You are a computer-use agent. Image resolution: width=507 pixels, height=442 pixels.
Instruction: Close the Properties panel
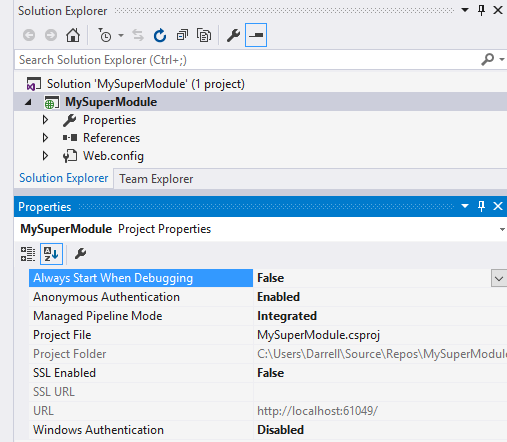tap(498, 206)
